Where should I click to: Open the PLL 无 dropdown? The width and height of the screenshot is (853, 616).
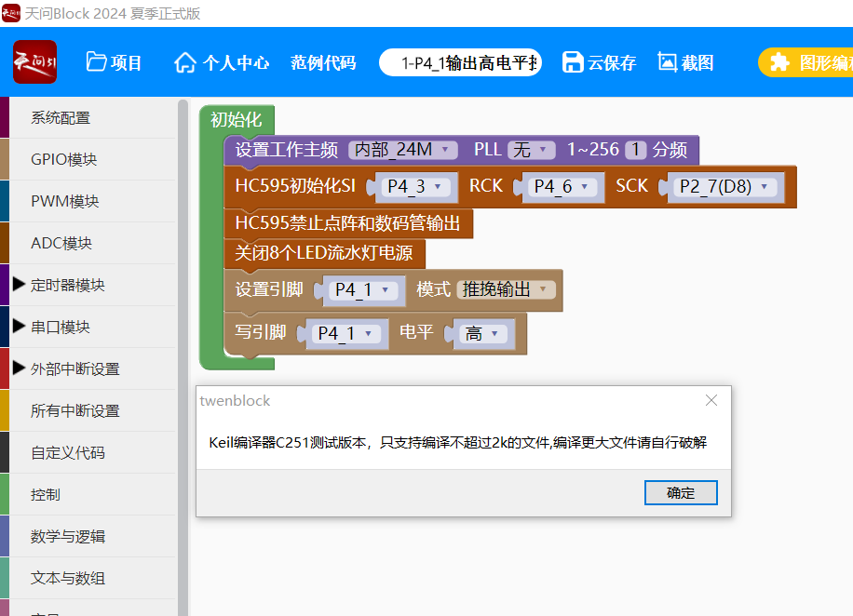click(531, 150)
